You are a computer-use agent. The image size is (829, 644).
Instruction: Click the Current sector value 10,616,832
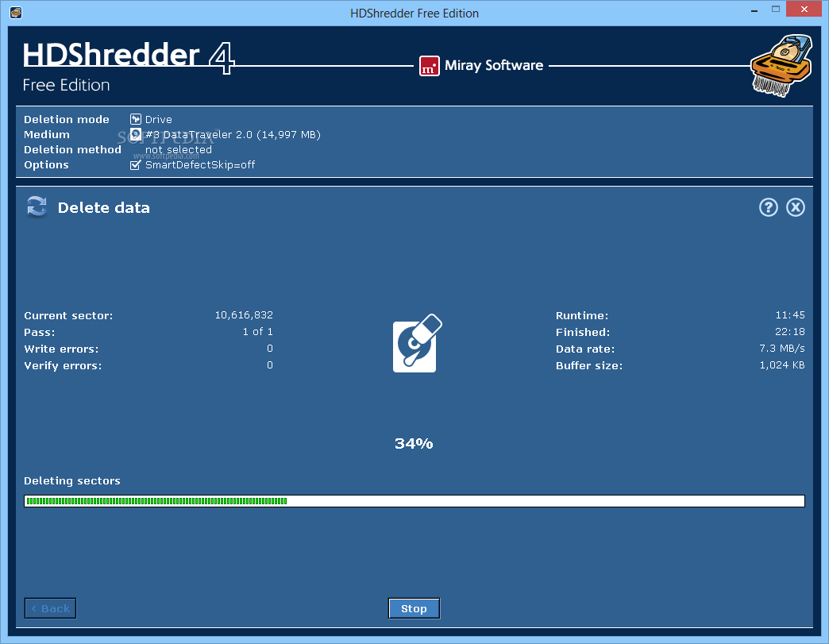pos(244,315)
